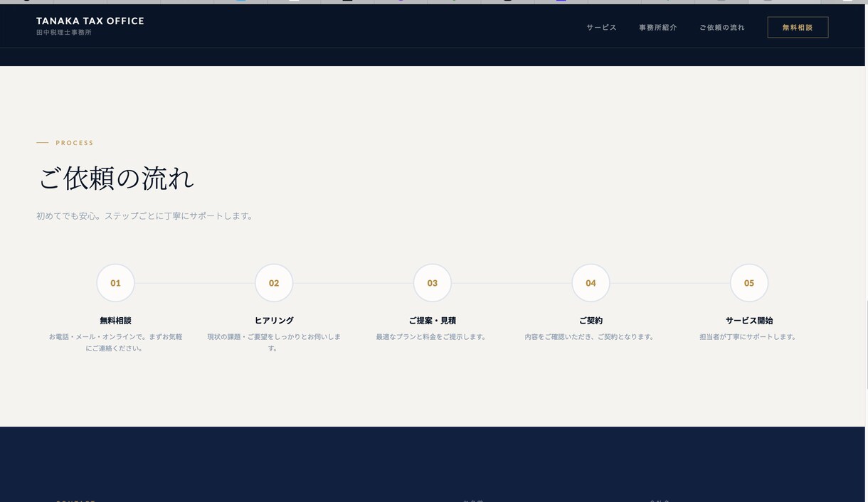The height and width of the screenshot is (502, 868).
Task: Click the step 02 circle
Action: click(x=274, y=283)
